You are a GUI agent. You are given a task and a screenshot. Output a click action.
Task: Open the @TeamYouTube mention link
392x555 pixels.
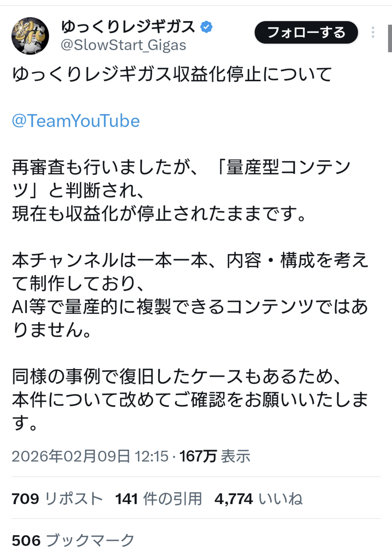(x=76, y=121)
